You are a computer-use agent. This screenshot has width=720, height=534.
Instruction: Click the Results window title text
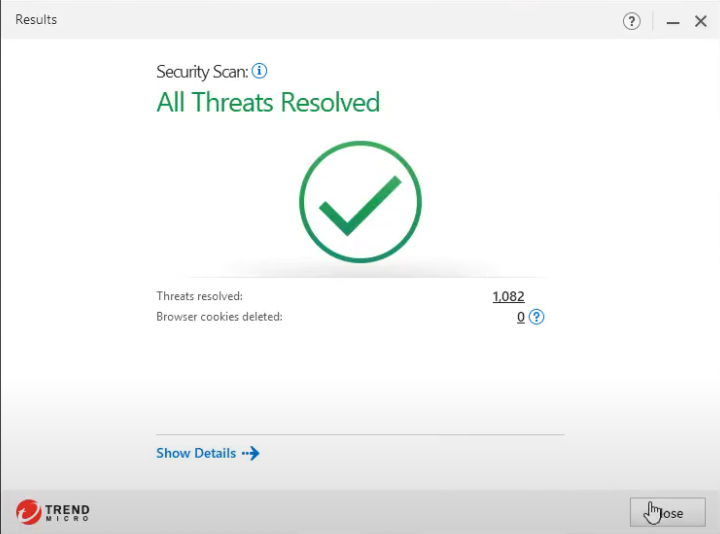(x=36, y=20)
